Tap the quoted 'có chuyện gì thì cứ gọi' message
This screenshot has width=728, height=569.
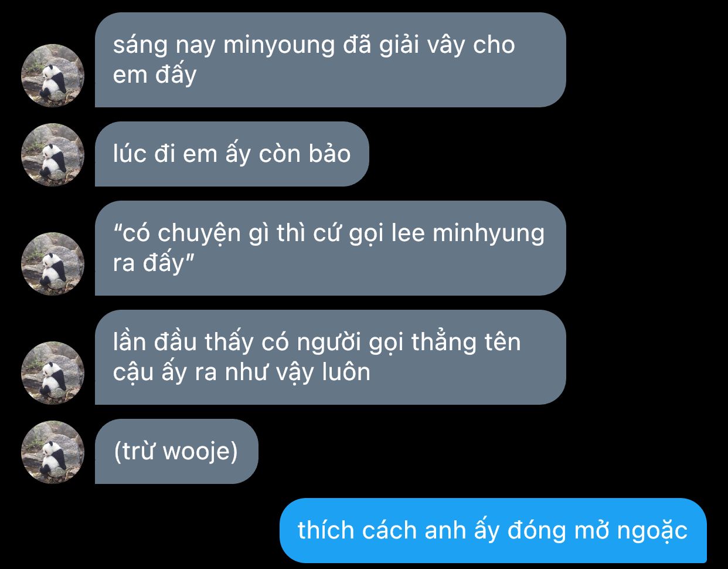click(331, 248)
